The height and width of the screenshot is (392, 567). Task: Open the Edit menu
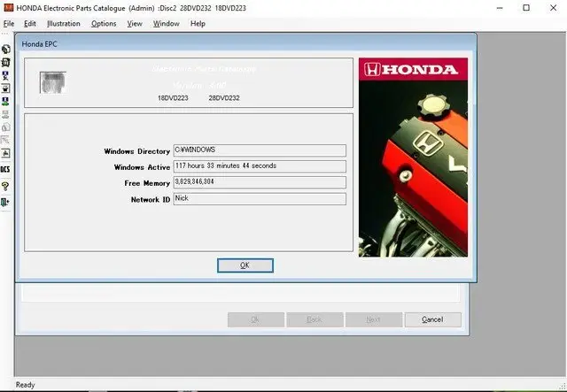[30, 24]
